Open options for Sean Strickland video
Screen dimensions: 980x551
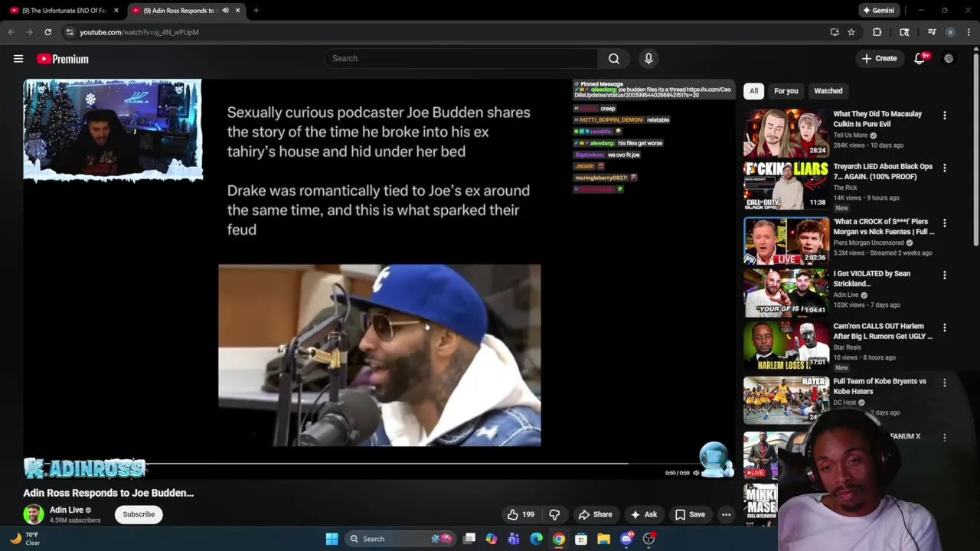click(944, 275)
